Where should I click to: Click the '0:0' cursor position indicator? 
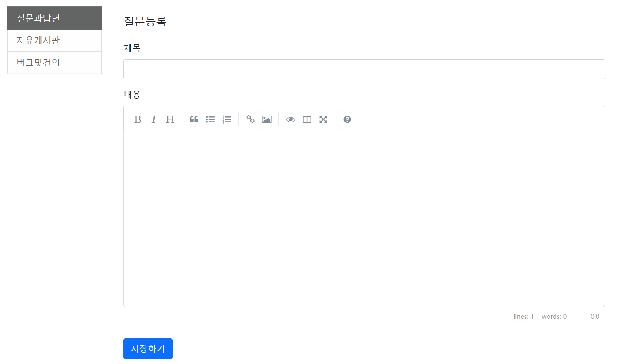[x=595, y=317]
